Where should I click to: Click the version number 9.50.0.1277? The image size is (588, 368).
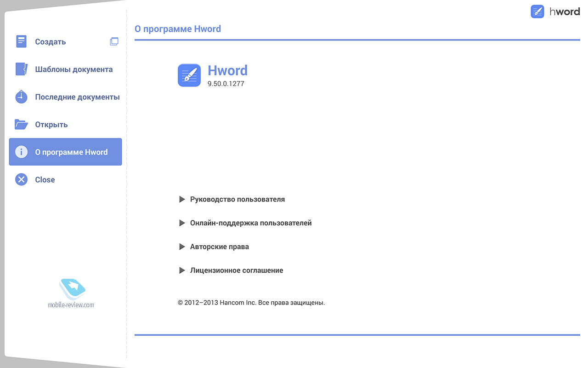coord(226,84)
